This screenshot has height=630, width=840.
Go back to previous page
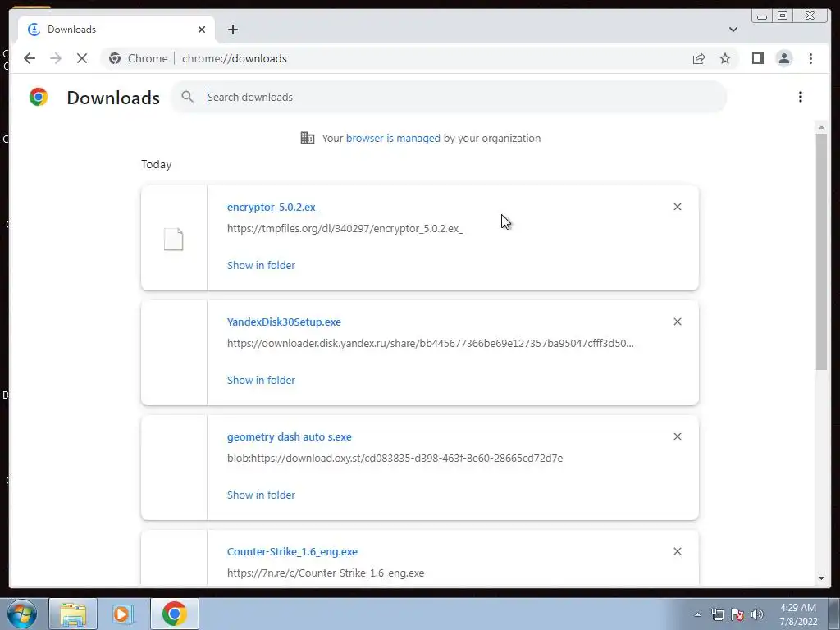(30, 58)
